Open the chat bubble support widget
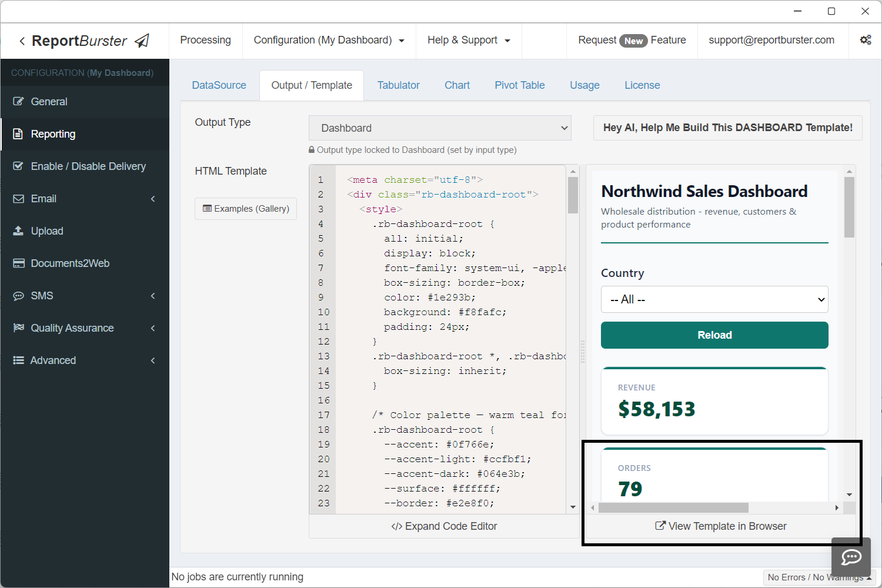The image size is (882, 588). (x=851, y=557)
